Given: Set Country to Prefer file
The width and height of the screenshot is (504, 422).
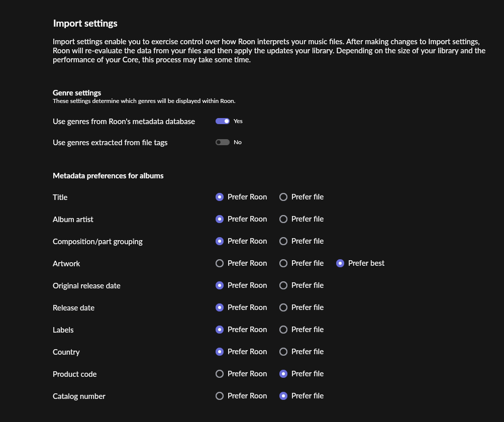Looking at the screenshot, I should tap(283, 352).
